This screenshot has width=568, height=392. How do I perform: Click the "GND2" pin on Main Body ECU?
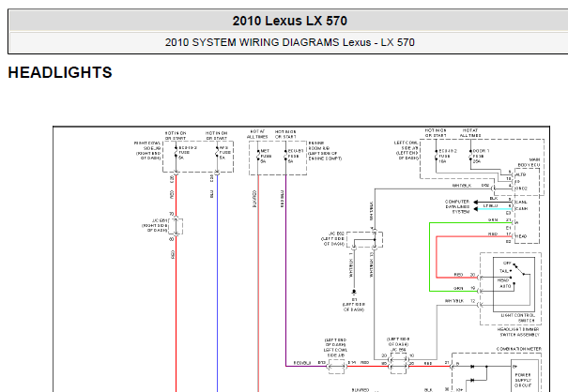pos(521,188)
